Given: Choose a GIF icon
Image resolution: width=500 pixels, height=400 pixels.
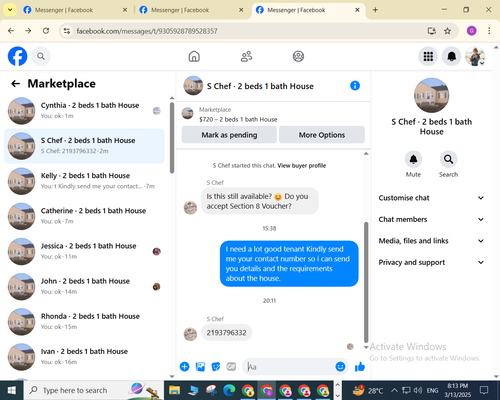Looking at the screenshot, I should (231, 367).
